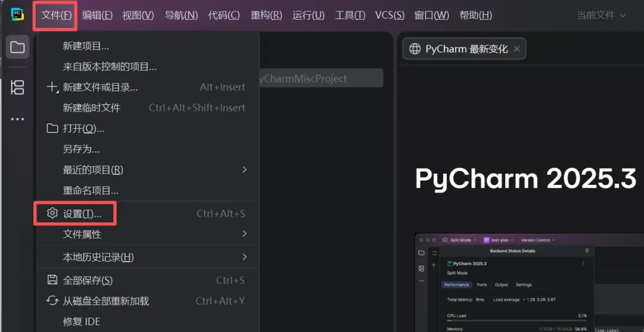Click the gear icon beside 设置(T)...

52,213
